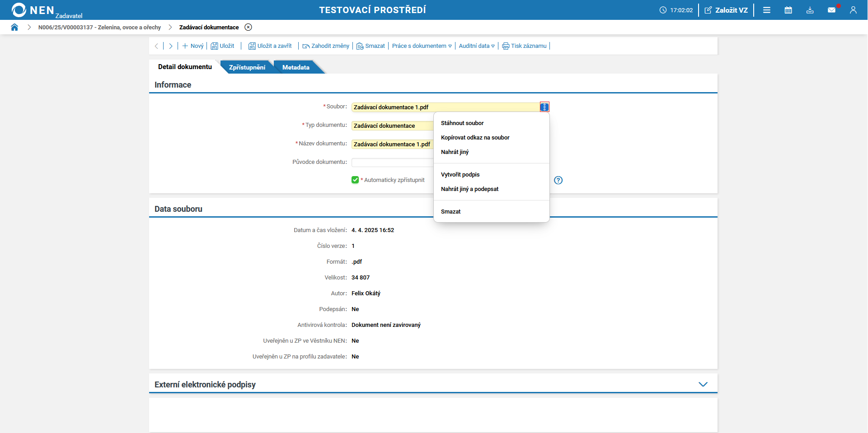Click the Původce dokumentu input field
868x433 pixels.
coord(392,162)
